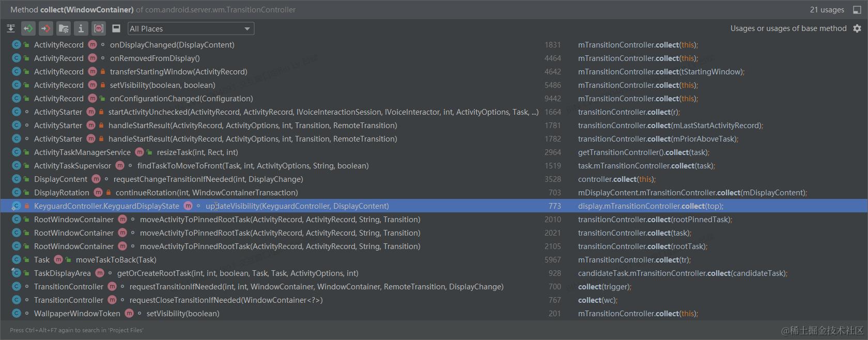Select the requestTransitionIfNeeded usage row

click(434, 287)
